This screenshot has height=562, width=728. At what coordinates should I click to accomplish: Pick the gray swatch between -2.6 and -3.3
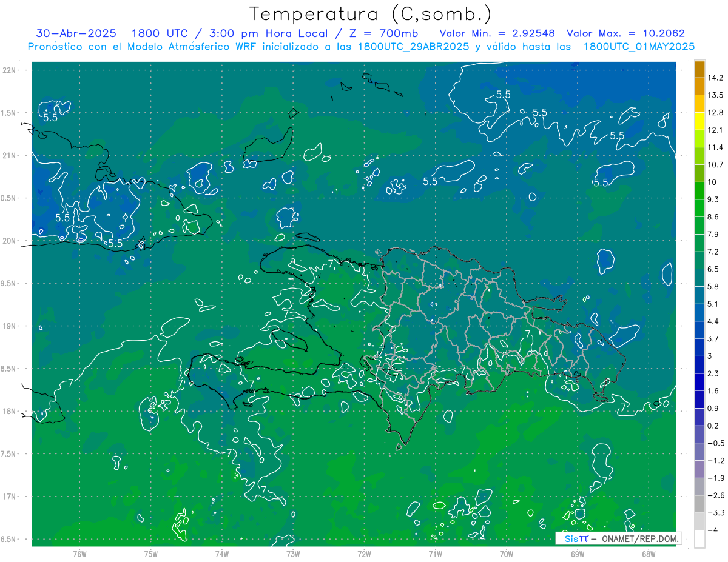699,504
